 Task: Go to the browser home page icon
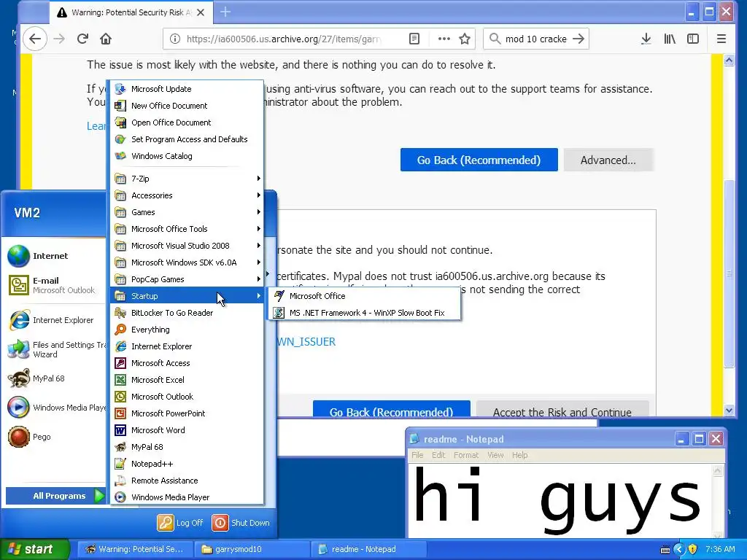[x=106, y=39]
